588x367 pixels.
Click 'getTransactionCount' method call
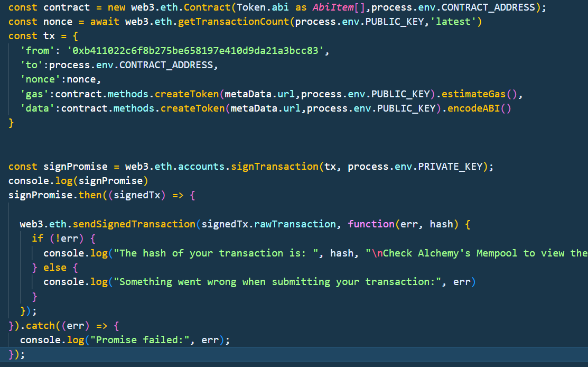coord(234,22)
